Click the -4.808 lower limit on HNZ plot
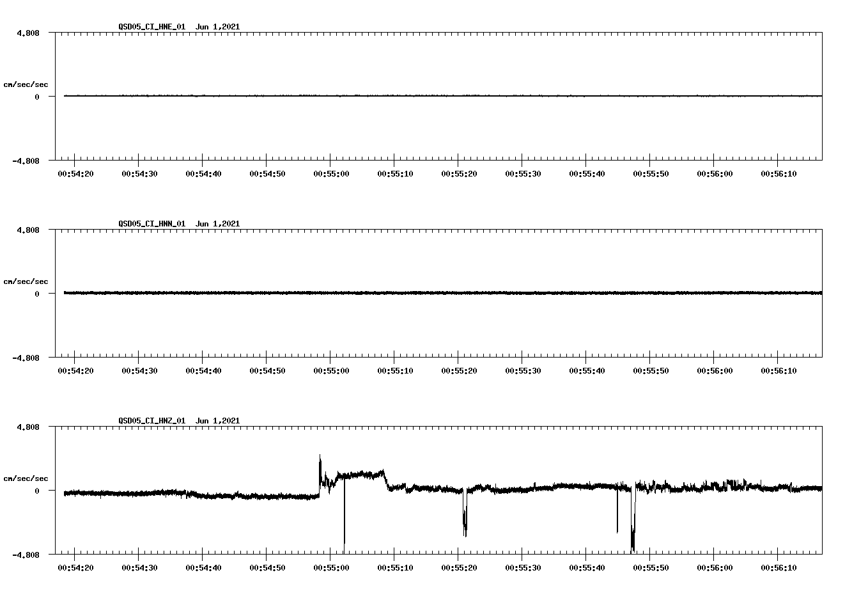868x591 pixels. [26, 555]
